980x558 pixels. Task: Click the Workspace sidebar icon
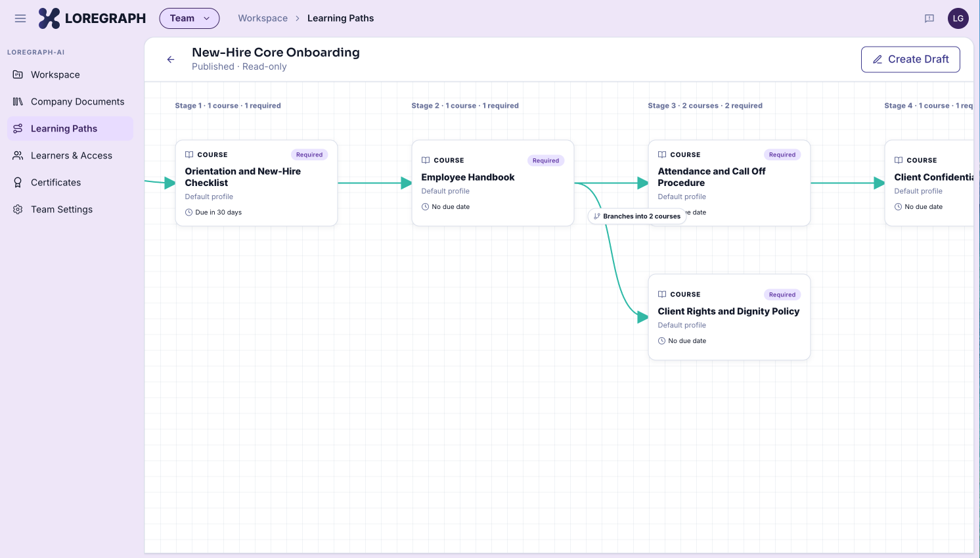click(18, 75)
